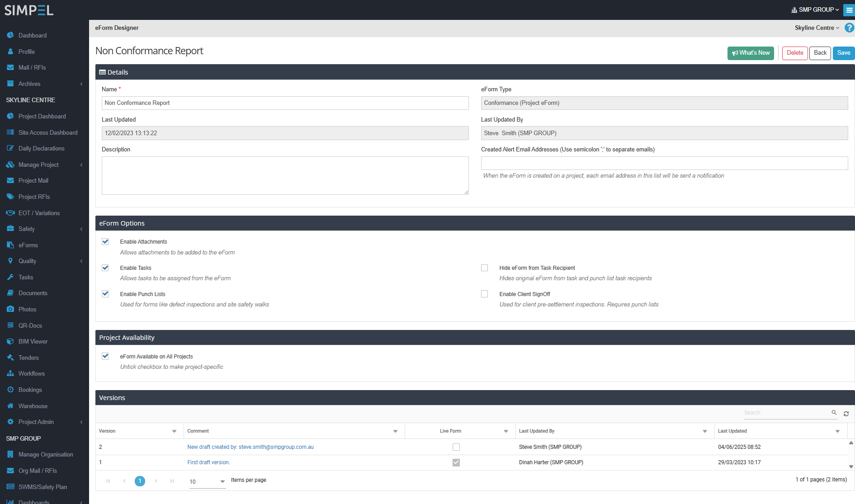Expand the Archives submenu

[x=81, y=84]
